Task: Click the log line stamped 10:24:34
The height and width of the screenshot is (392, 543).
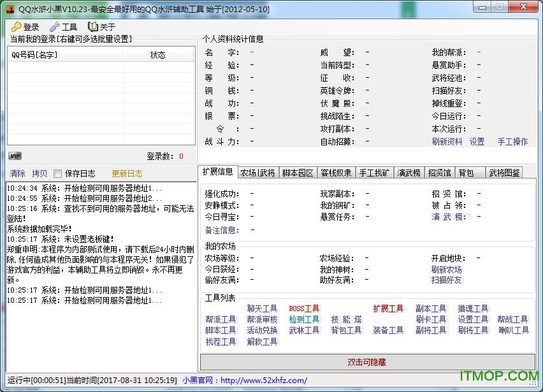Action: 84,189
